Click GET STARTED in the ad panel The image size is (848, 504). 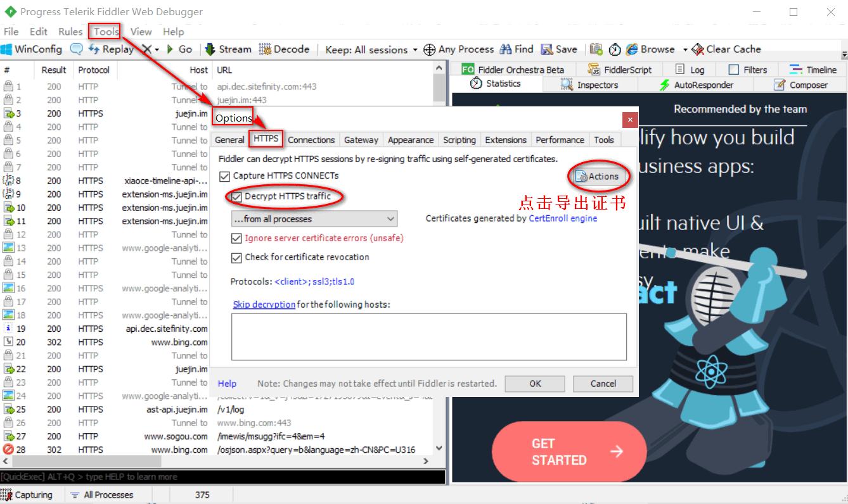(569, 451)
